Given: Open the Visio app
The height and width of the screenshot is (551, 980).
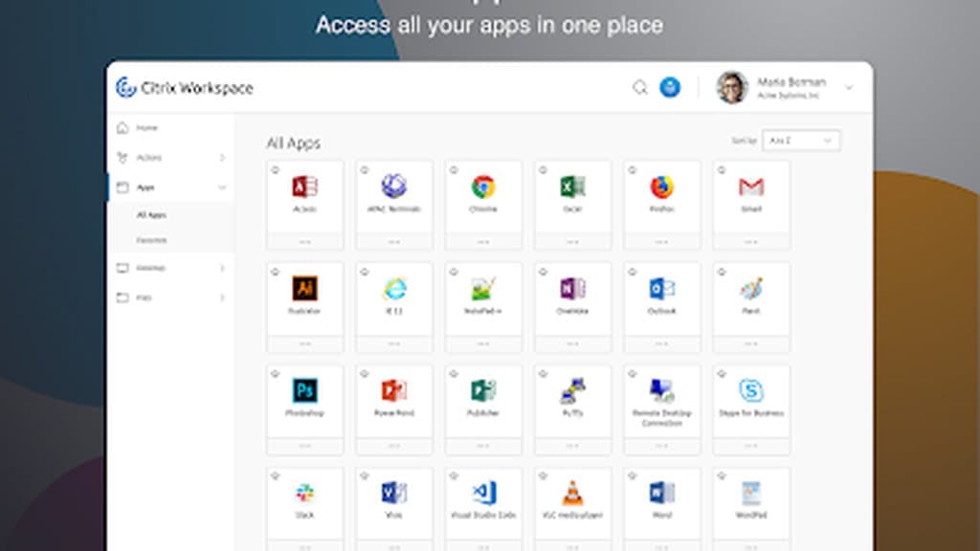Looking at the screenshot, I should coord(393,493).
